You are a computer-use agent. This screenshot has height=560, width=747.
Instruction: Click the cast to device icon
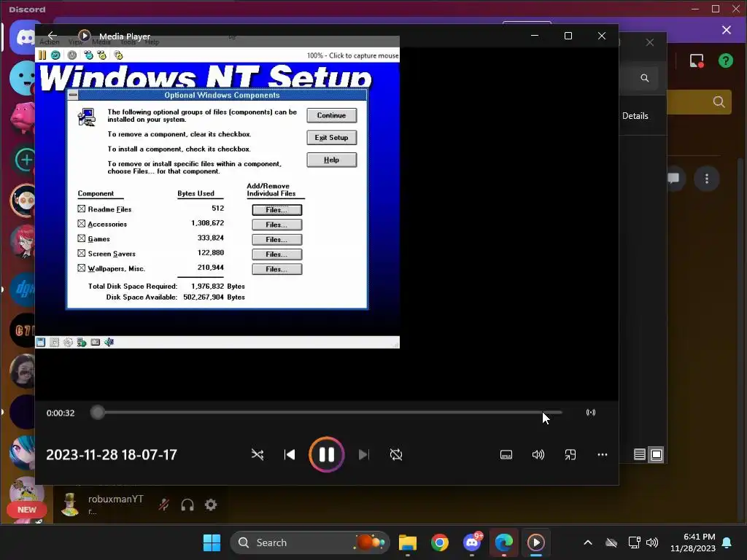(x=591, y=413)
